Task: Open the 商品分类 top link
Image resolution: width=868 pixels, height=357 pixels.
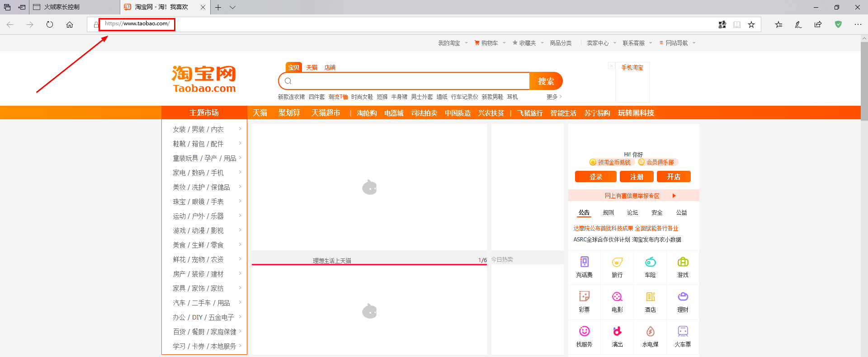Action: tap(561, 43)
